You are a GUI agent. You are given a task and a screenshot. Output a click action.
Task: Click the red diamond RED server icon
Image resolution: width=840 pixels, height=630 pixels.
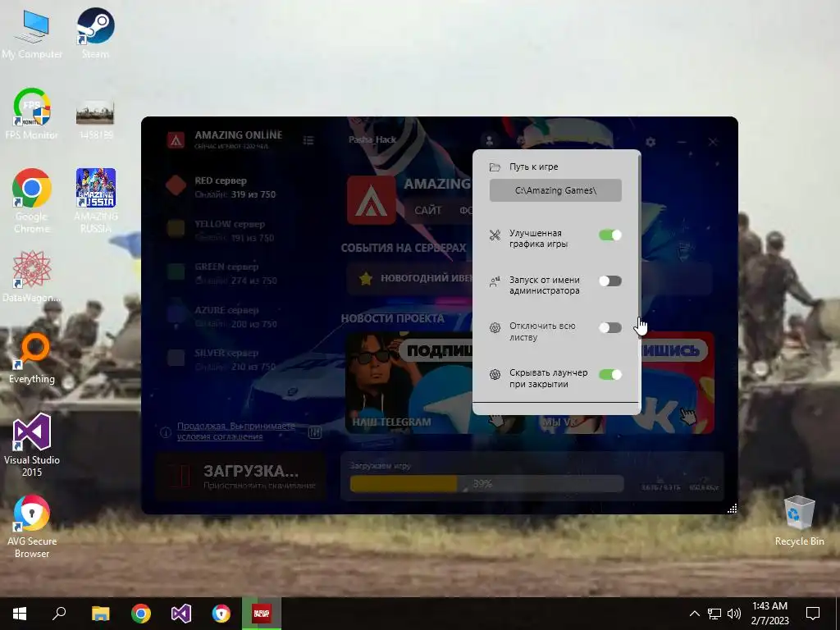[176, 185]
